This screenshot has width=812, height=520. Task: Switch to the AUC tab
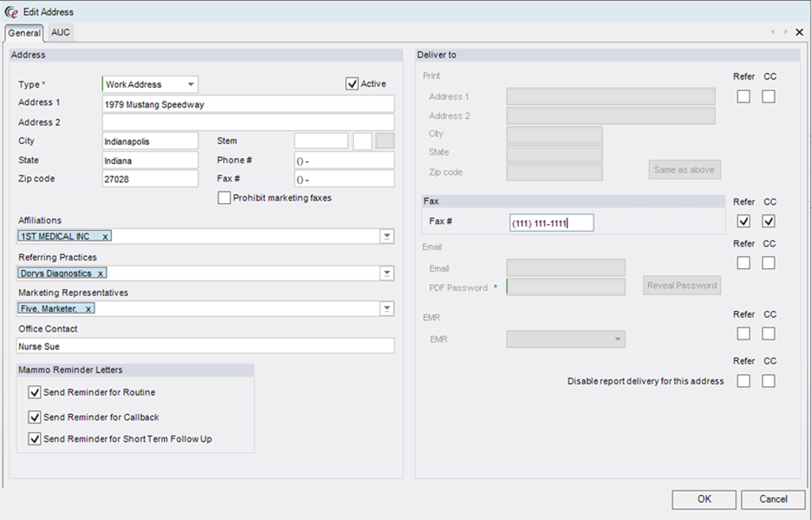[60, 32]
